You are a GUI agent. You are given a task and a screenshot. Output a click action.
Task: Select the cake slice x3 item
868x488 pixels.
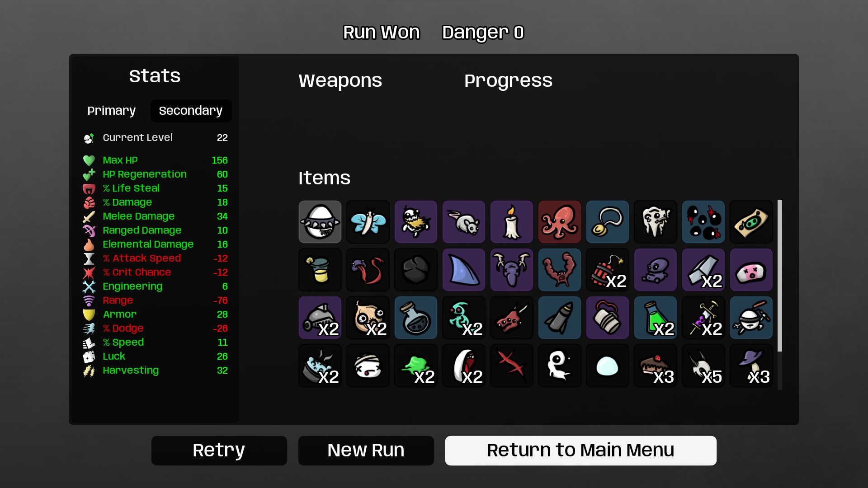click(656, 366)
